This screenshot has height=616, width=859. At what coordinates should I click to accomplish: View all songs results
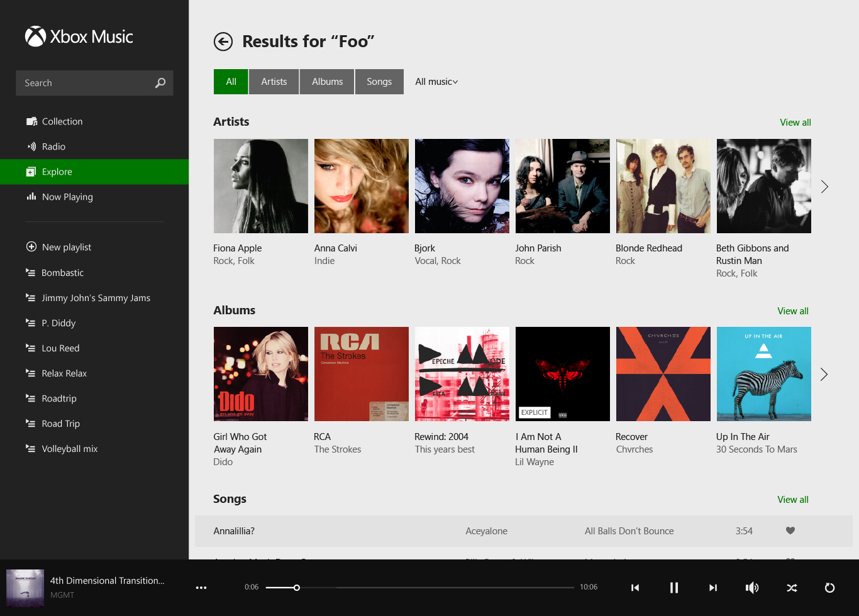pyautogui.click(x=793, y=500)
